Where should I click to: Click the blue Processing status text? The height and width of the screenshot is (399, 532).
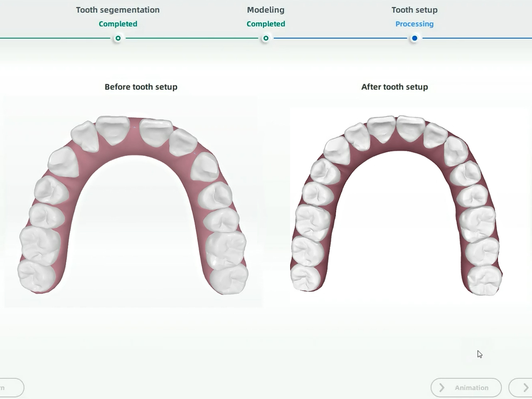tap(414, 24)
